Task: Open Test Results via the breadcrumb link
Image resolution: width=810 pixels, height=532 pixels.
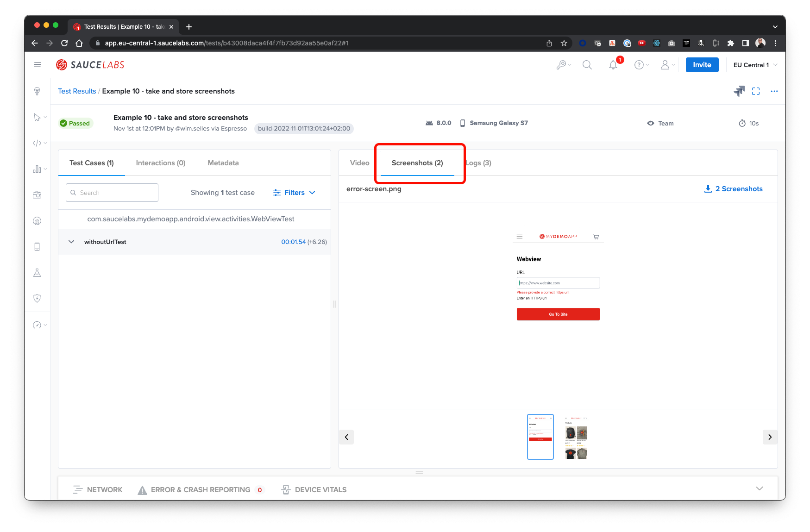Action: pyautogui.click(x=77, y=91)
